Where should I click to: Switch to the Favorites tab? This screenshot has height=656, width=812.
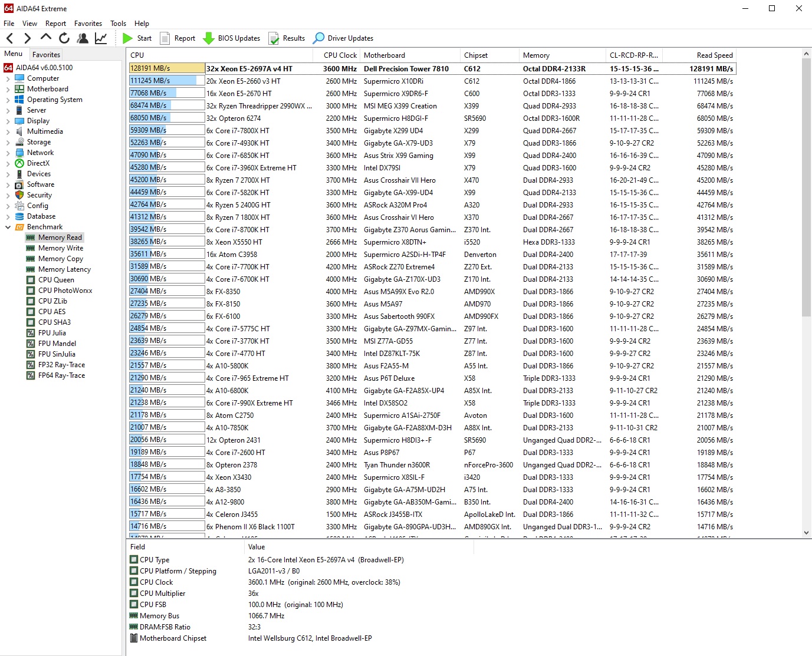click(46, 54)
